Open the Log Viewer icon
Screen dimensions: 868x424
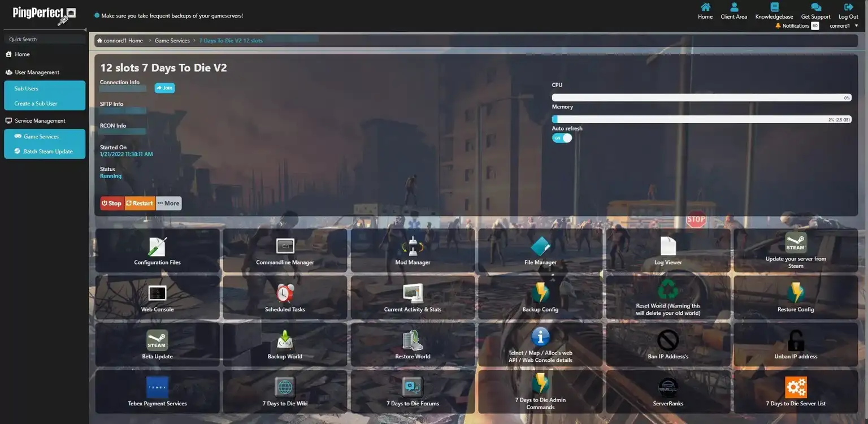tap(668, 246)
